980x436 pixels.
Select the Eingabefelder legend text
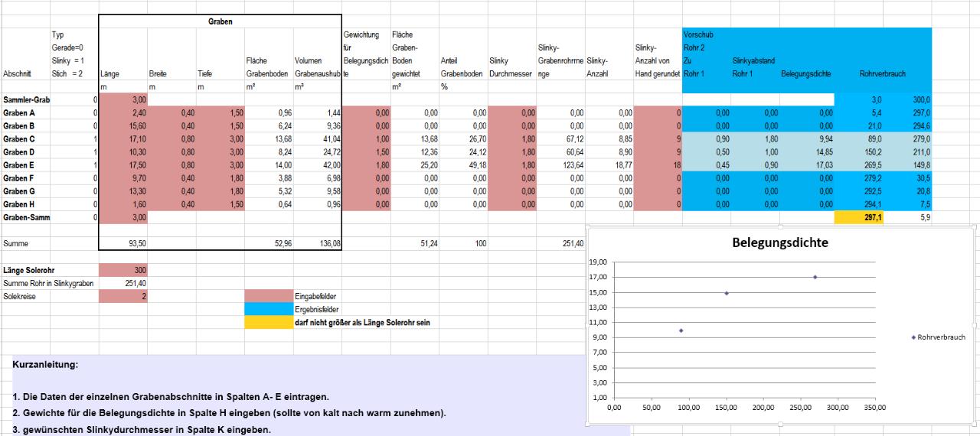coord(315,296)
